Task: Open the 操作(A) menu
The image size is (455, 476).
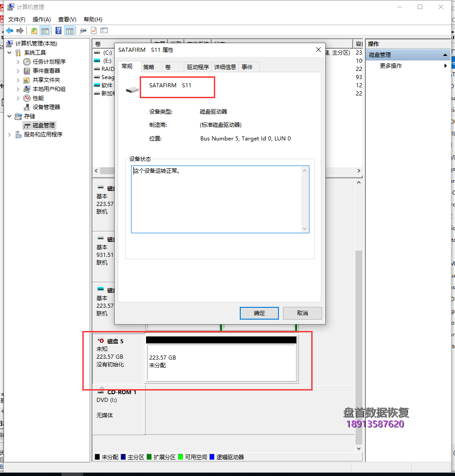Action: [41, 20]
